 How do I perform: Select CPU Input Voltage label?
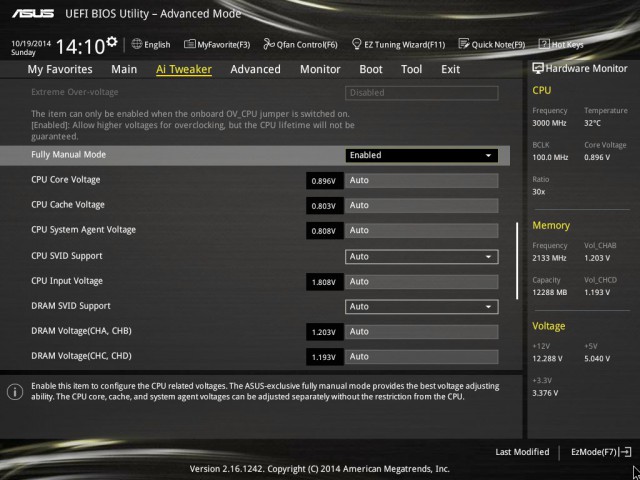[67, 281]
